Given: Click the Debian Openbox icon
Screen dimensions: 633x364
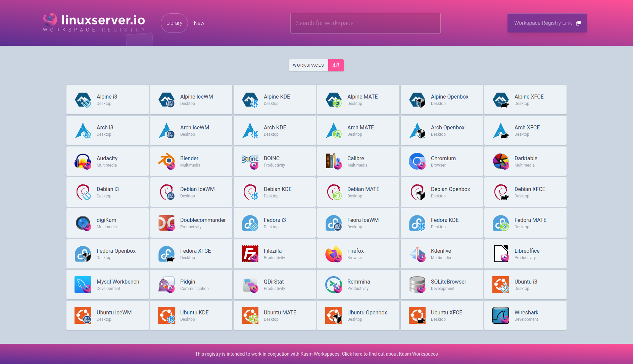Looking at the screenshot, I should click(417, 192).
